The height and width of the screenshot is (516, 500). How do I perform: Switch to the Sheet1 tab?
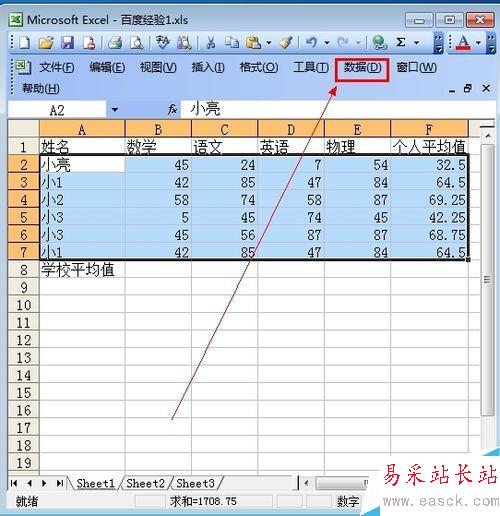click(x=95, y=483)
